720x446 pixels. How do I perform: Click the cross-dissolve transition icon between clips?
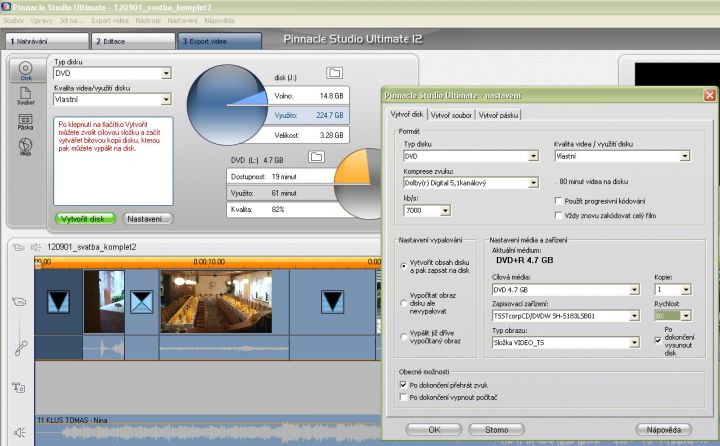click(x=141, y=302)
